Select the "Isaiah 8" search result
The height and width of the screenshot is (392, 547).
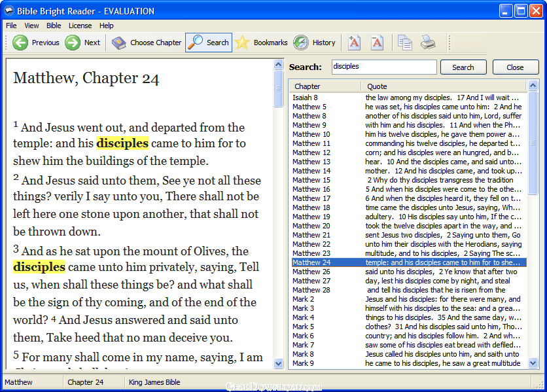point(409,98)
